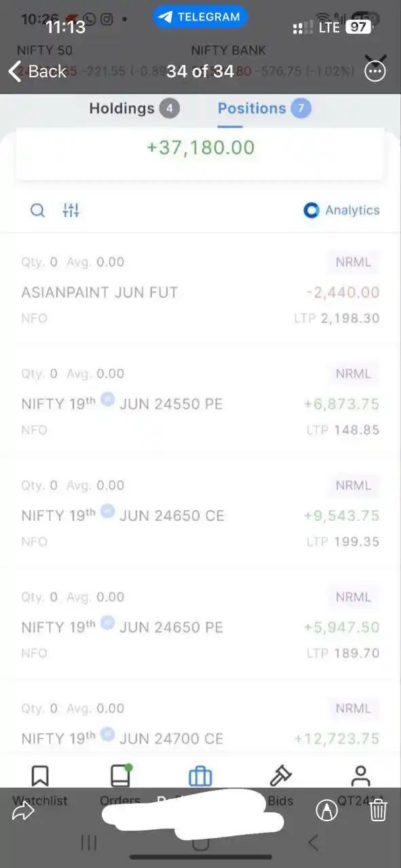The image size is (401, 868).
Task: Tap the search magnifier icon
Action: tap(38, 210)
